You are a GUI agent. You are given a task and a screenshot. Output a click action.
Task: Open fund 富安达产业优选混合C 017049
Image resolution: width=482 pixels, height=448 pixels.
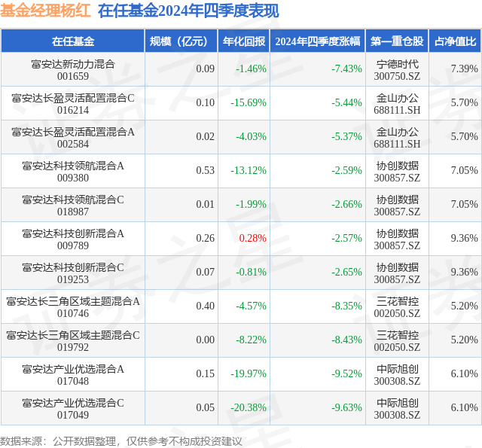pos(73,409)
